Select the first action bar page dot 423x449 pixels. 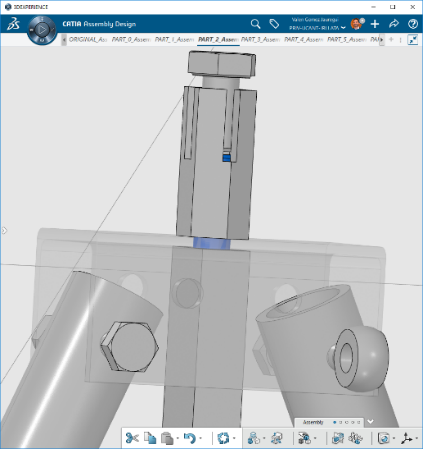click(x=335, y=422)
